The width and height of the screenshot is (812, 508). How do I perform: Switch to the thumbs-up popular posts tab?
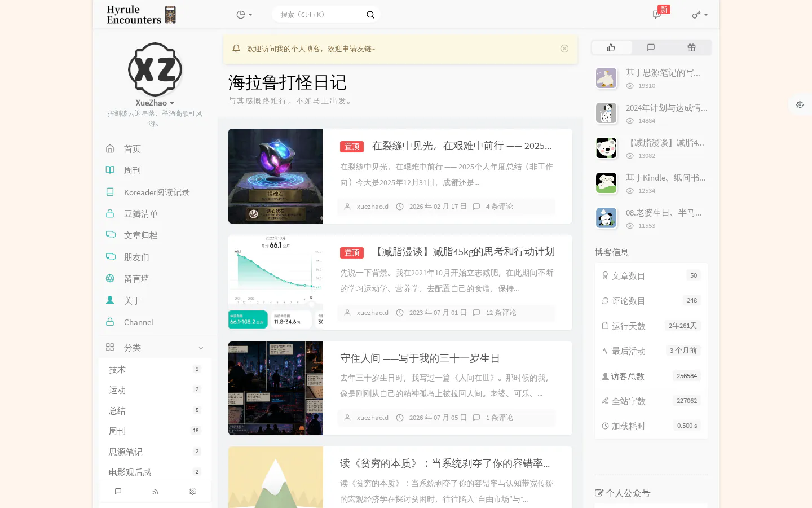[611, 47]
